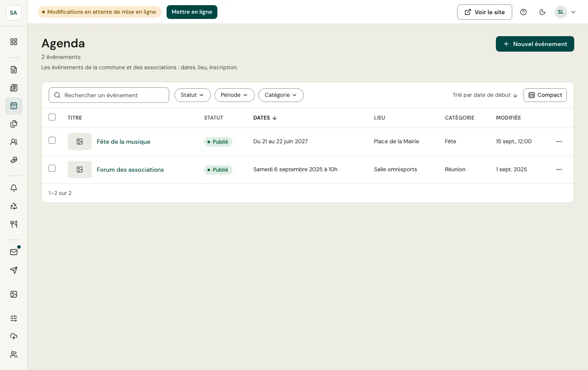This screenshot has height=370, width=588.
Task: Sort by the DATES column header
Action: (x=265, y=118)
